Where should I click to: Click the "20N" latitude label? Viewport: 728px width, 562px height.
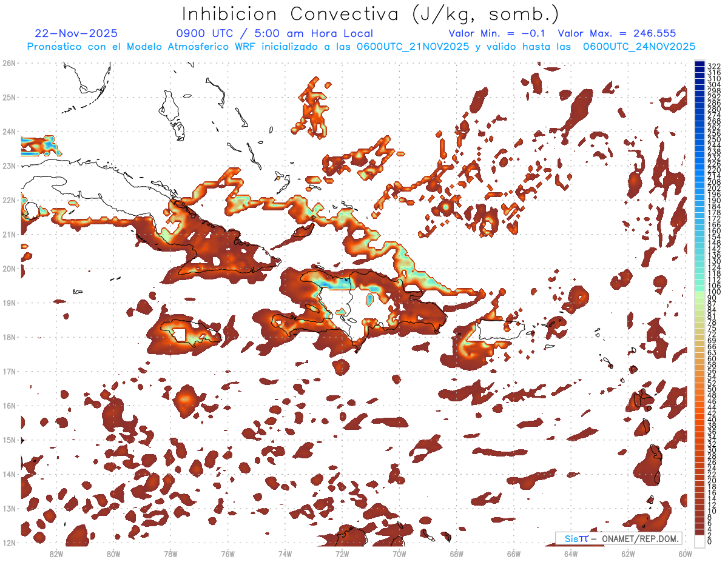tap(9, 269)
